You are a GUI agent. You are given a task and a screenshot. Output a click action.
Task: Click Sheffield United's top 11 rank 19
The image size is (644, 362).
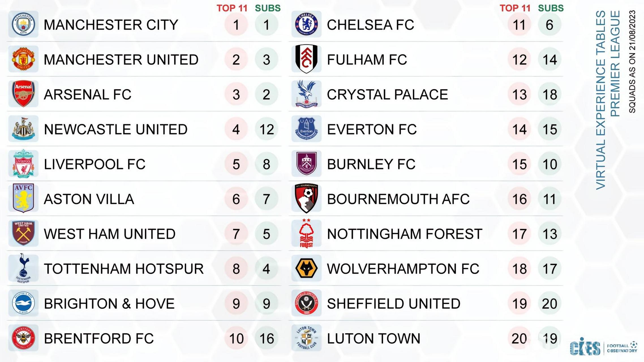(519, 303)
